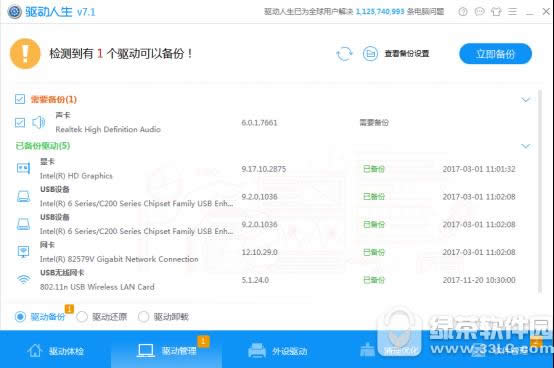This screenshot has width=554, height=368.
Task: Open the 查看备份设置 link
Action: click(x=407, y=54)
